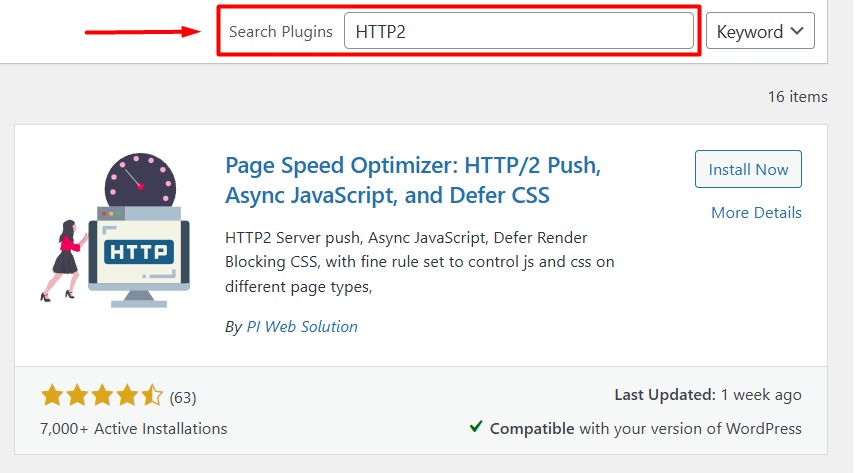This screenshot has width=855, height=473.
Task: Click the Search Plugins input field
Action: [x=519, y=31]
